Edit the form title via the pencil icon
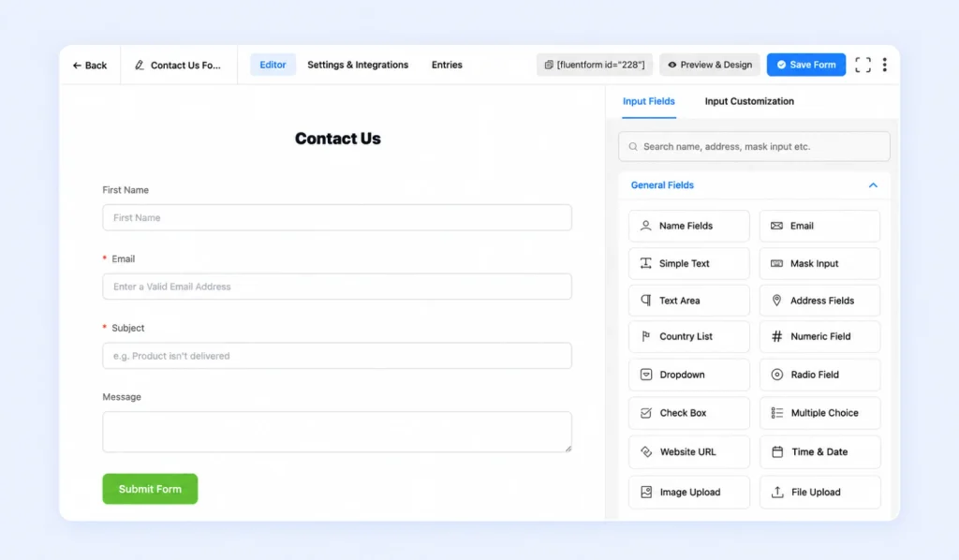This screenshot has width=959, height=560. tap(140, 65)
